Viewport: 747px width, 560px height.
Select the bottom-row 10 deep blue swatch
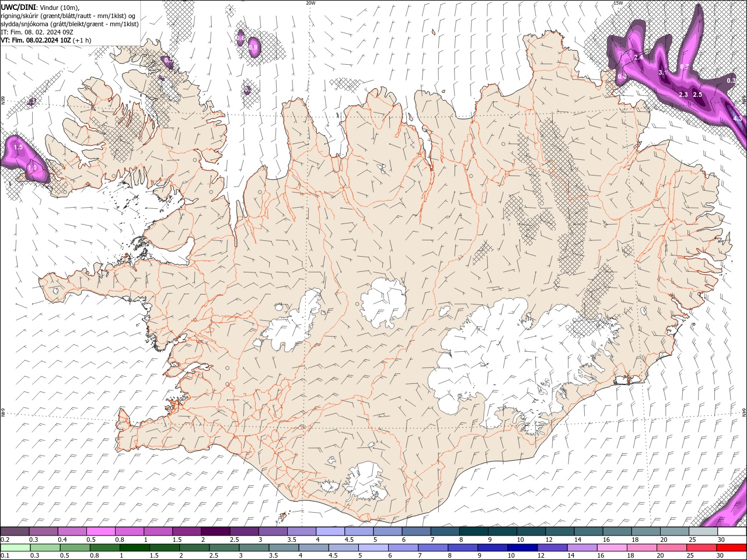(x=522, y=548)
